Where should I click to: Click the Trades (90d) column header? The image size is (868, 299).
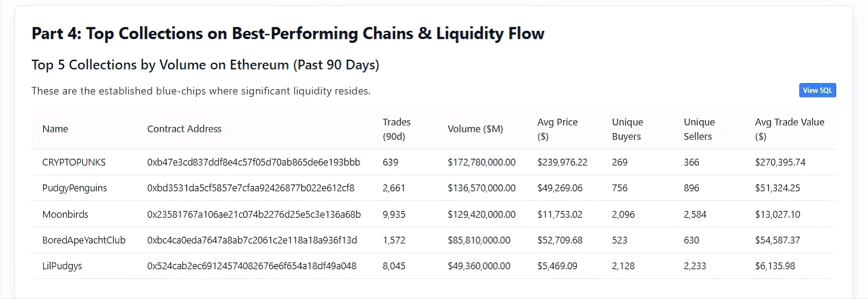click(396, 129)
